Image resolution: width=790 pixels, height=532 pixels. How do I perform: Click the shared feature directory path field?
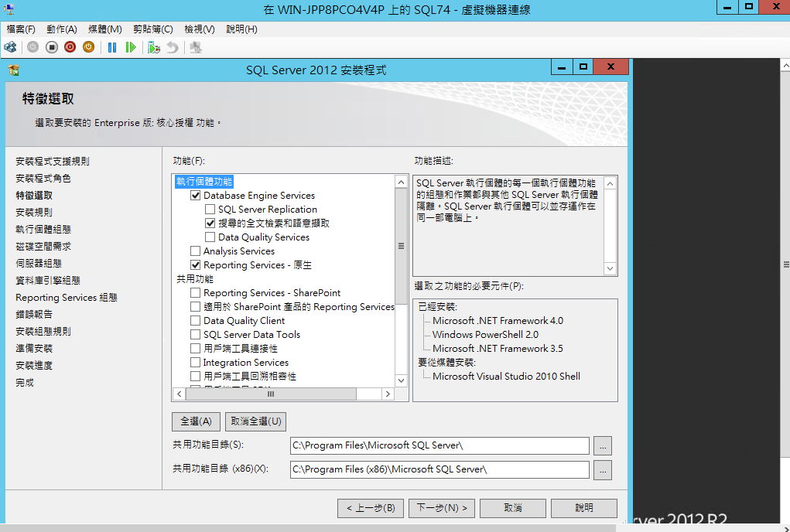point(439,445)
